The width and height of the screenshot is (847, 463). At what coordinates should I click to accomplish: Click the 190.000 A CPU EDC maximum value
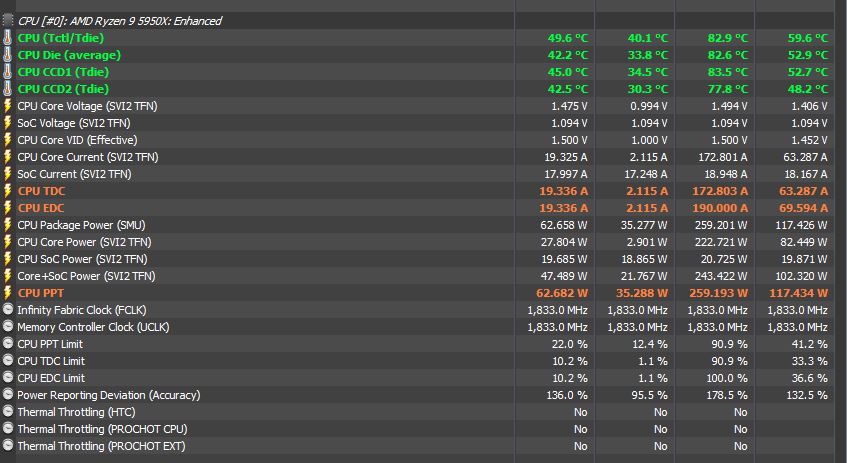[716, 208]
